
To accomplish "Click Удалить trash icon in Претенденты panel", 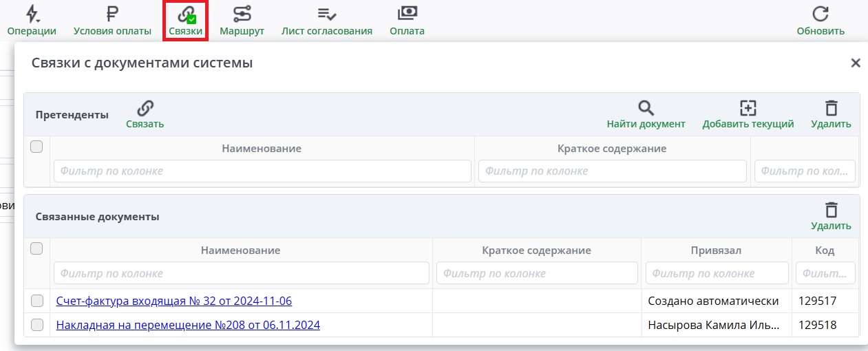I will pos(831,108).
